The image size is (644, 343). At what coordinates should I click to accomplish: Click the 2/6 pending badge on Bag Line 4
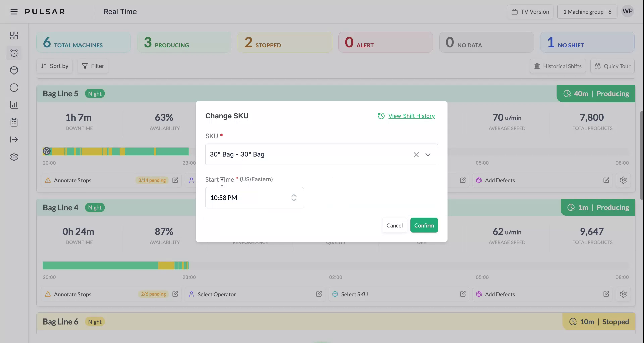(153, 294)
